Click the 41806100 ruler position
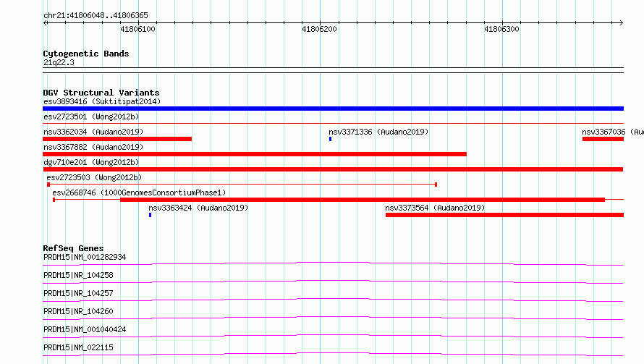The image size is (644, 364). [137, 29]
